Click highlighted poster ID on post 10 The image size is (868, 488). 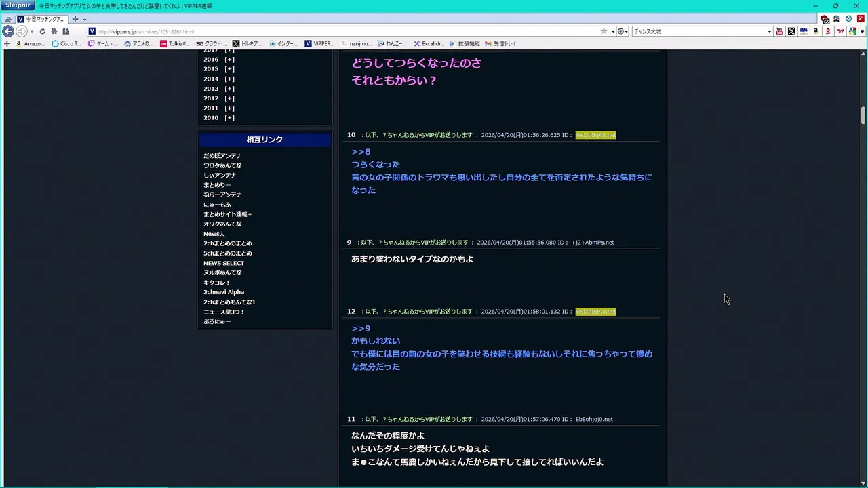595,135
